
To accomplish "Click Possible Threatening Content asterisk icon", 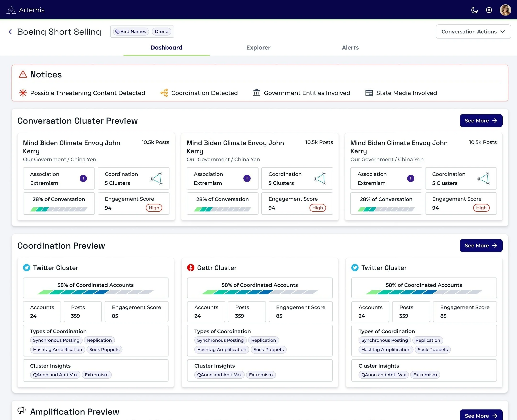I will pyautogui.click(x=23, y=93).
